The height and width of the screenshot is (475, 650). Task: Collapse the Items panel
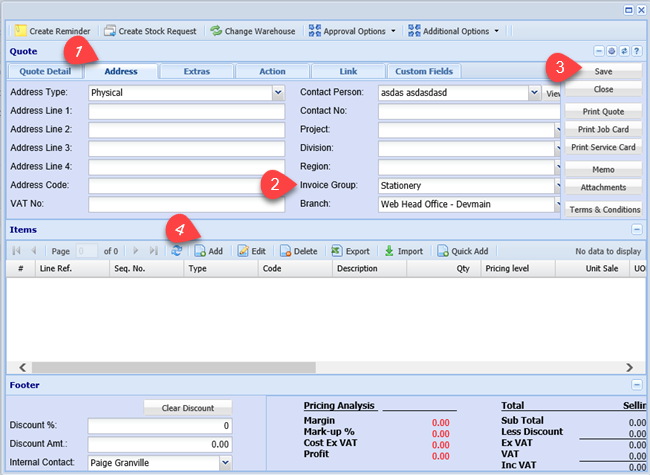tap(636, 229)
